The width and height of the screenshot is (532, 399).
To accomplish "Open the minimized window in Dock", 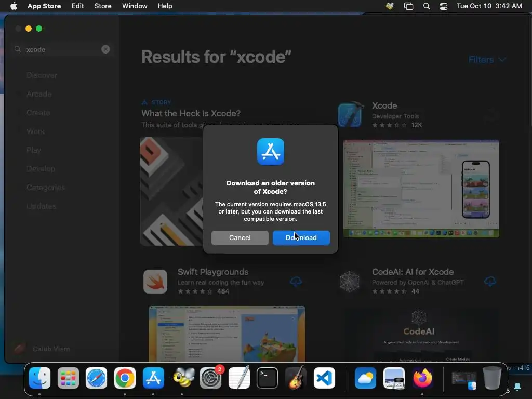I will pyautogui.click(x=464, y=380).
